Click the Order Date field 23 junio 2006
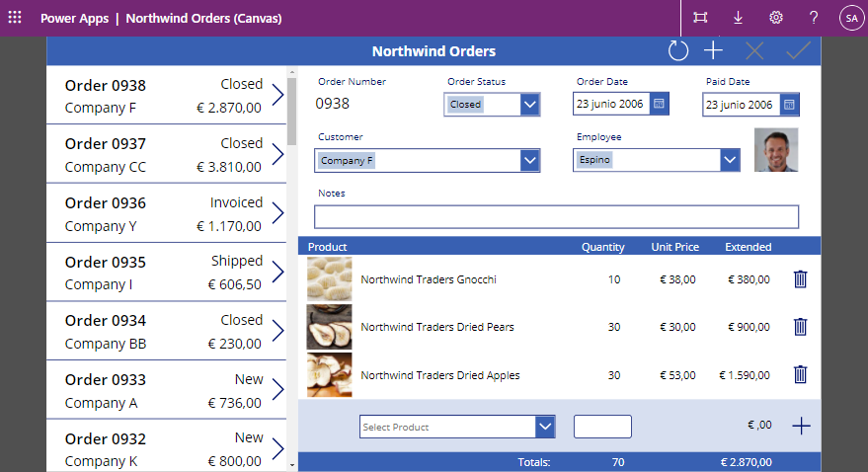 point(610,104)
